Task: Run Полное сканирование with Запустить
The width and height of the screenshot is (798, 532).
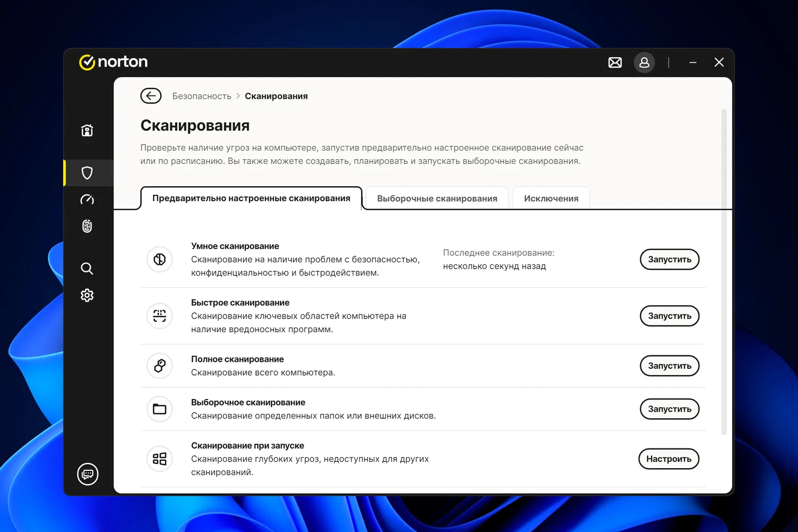Action: pyautogui.click(x=669, y=366)
